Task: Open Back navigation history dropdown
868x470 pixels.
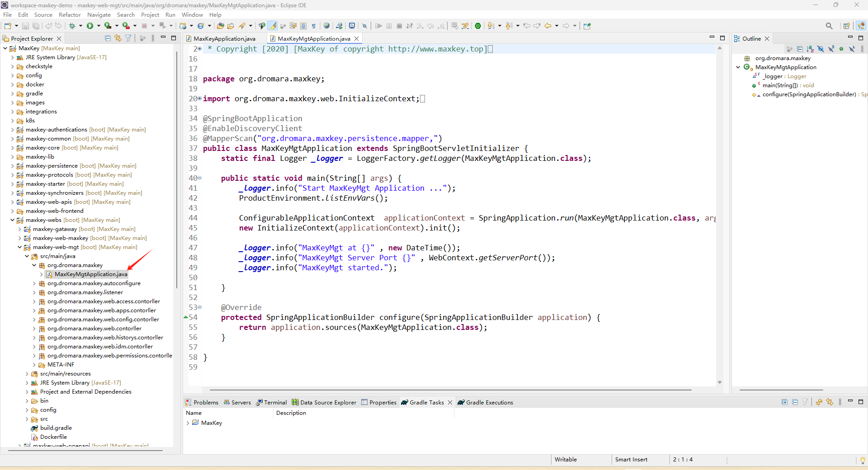Action: pos(557,26)
